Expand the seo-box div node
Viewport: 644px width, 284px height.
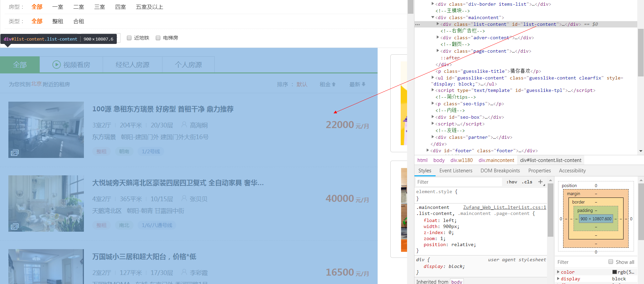click(433, 117)
